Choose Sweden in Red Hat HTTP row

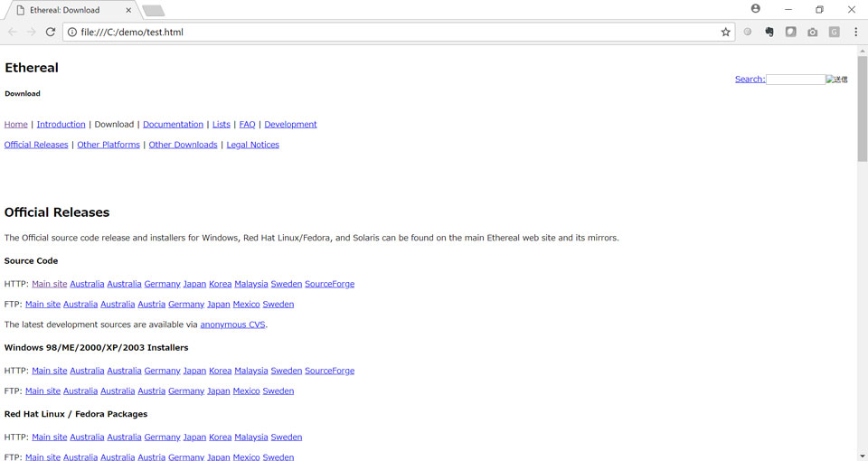point(287,437)
